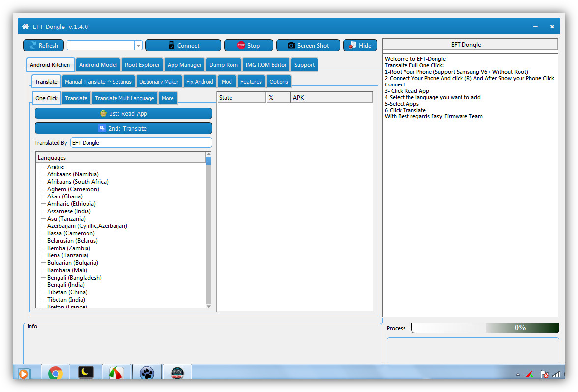The image size is (578, 392).
Task: Click the Refresh button
Action: 43,45
